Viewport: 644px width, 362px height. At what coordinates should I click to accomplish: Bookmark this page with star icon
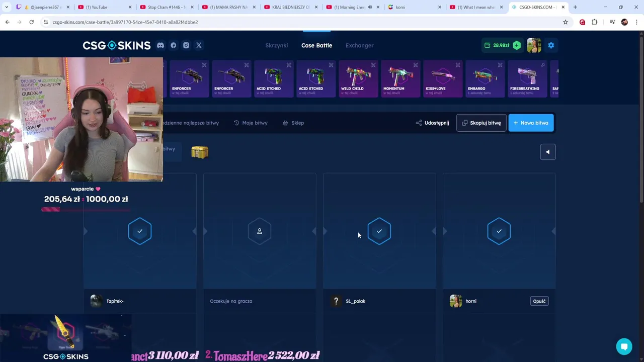(566, 22)
